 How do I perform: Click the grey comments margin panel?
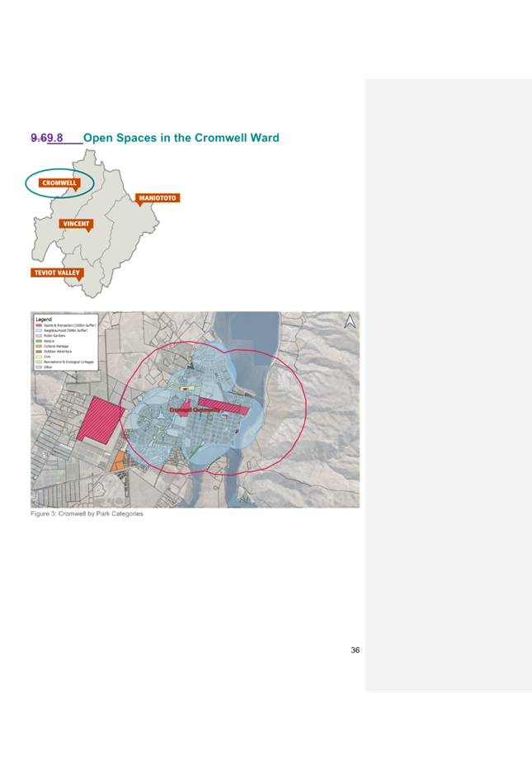pos(449,385)
